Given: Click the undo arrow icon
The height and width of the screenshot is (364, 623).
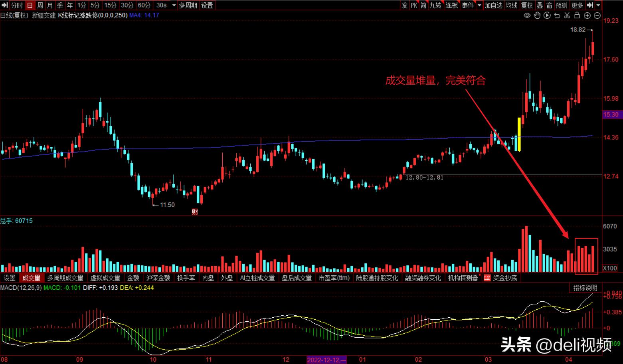Looking at the screenshot, I should (557, 16).
